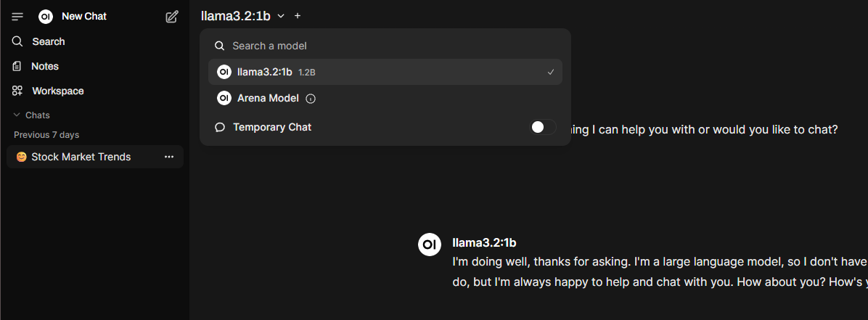
Task: Click the New Chat label
Action: pyautogui.click(x=84, y=17)
